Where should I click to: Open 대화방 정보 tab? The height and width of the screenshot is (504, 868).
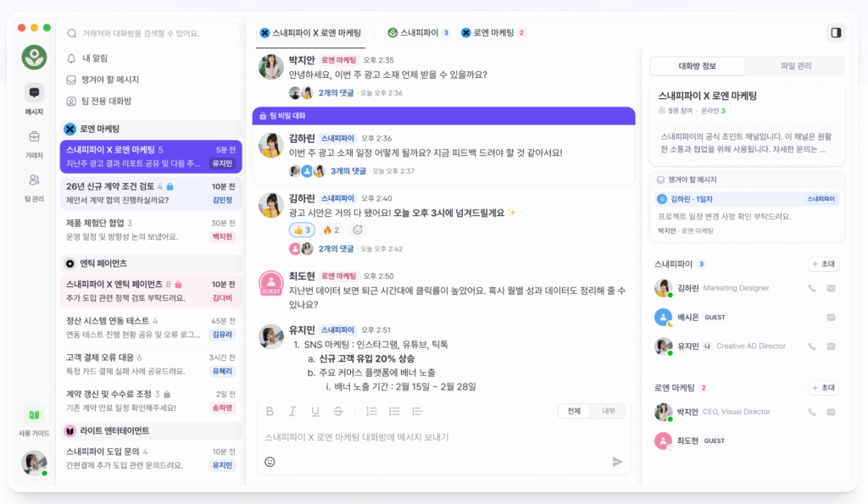click(698, 66)
